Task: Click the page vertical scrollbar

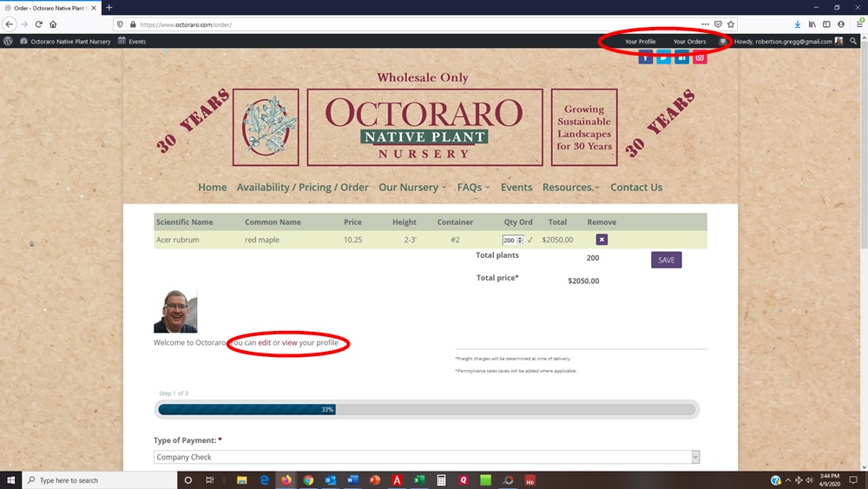Action: pos(864,252)
